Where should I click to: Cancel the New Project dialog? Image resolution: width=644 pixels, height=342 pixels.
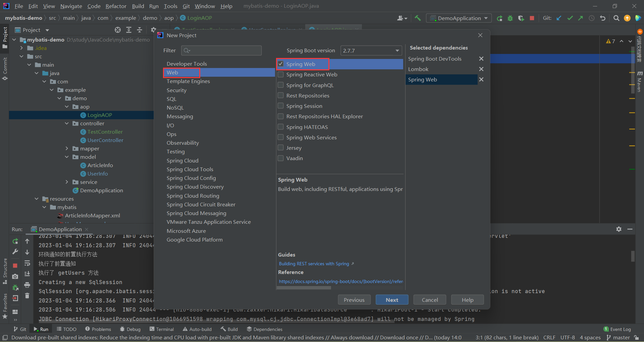click(430, 300)
